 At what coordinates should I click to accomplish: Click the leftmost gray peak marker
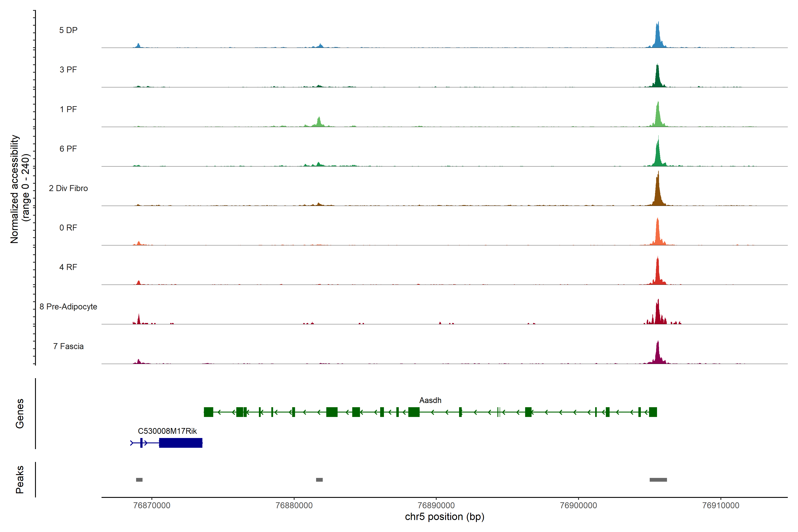click(x=139, y=480)
